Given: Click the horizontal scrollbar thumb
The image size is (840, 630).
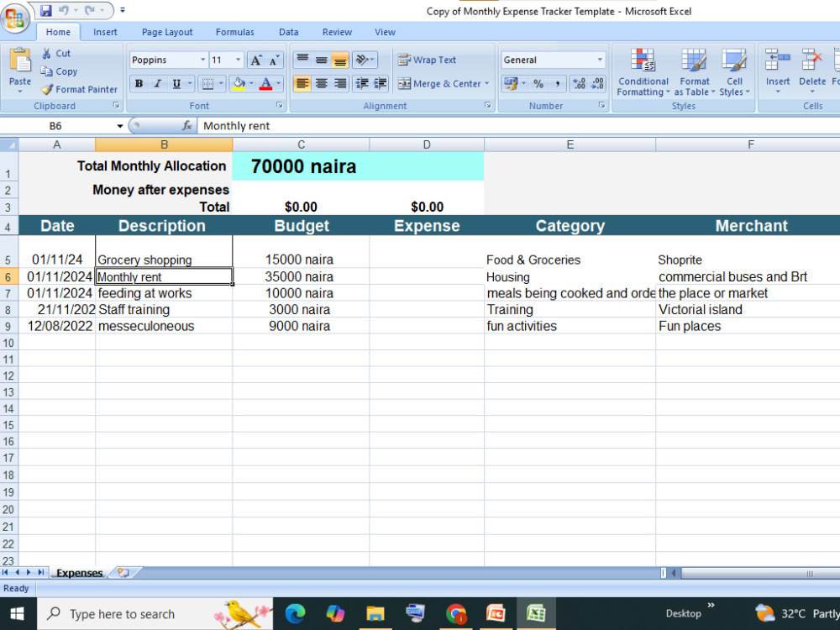Looking at the screenshot, I should [x=761, y=573].
